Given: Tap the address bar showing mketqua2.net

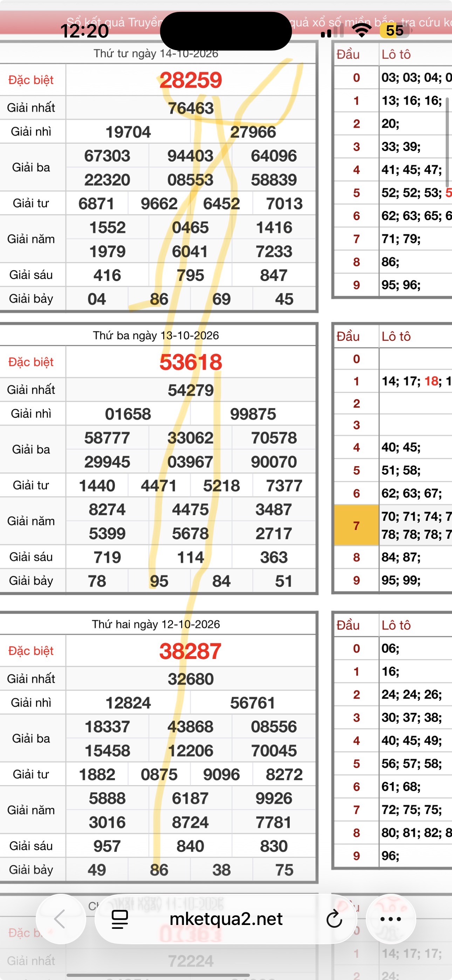Looking at the screenshot, I should [226, 919].
